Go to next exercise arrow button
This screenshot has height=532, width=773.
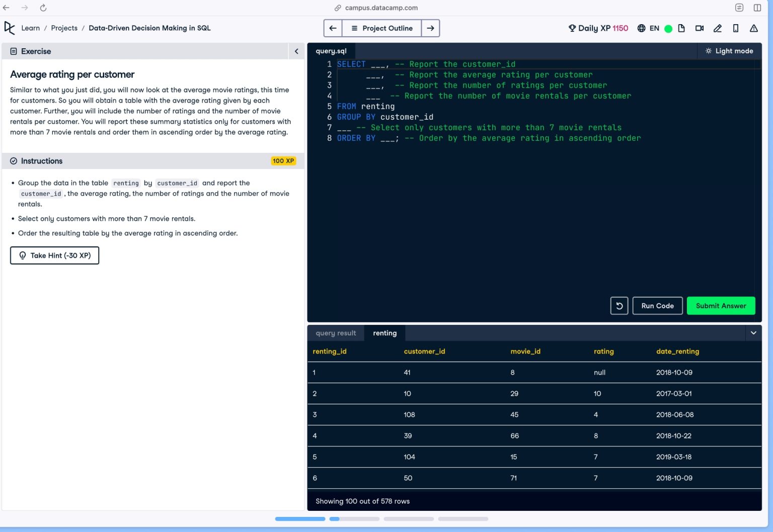tap(430, 28)
